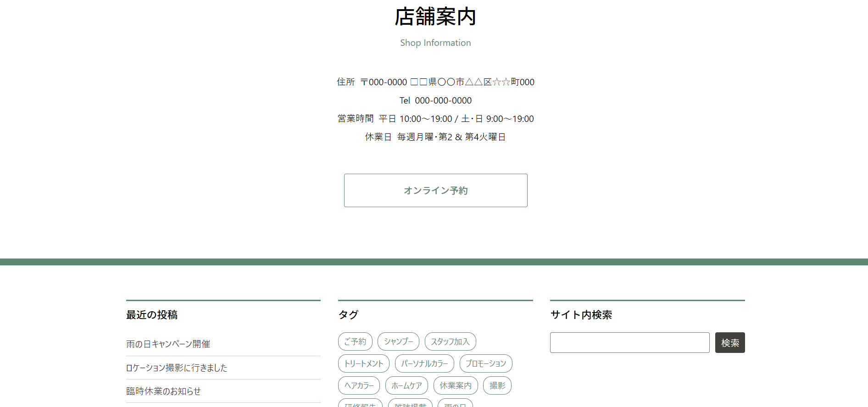The height and width of the screenshot is (407, 868).
Task: Open the 雨の日キャンペーン開催 post
Action: 168,344
